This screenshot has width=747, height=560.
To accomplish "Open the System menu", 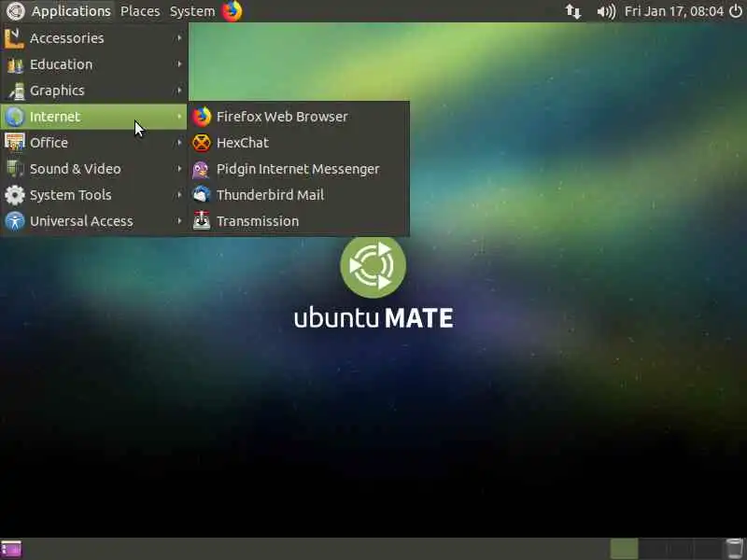I will tap(192, 11).
